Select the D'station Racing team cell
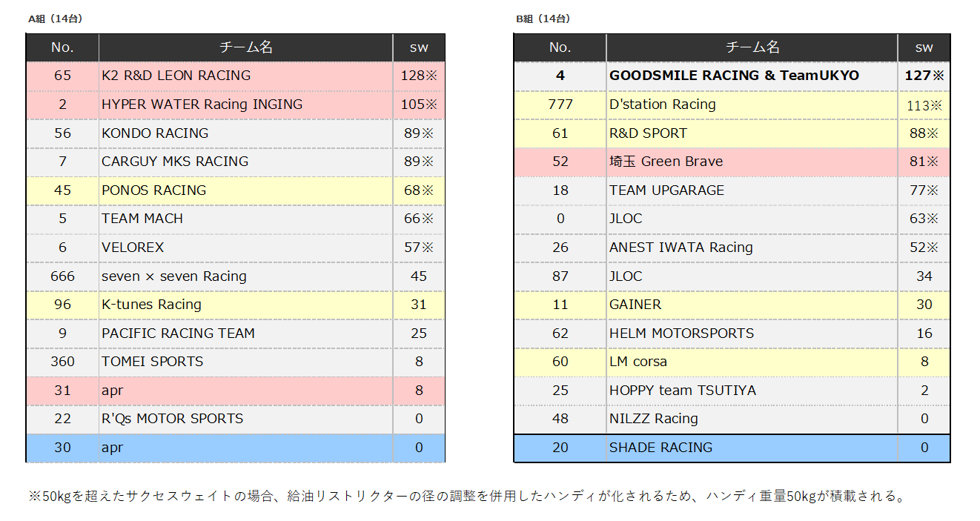Image resolution: width=980 pixels, height=521 pixels. pyautogui.click(x=662, y=104)
